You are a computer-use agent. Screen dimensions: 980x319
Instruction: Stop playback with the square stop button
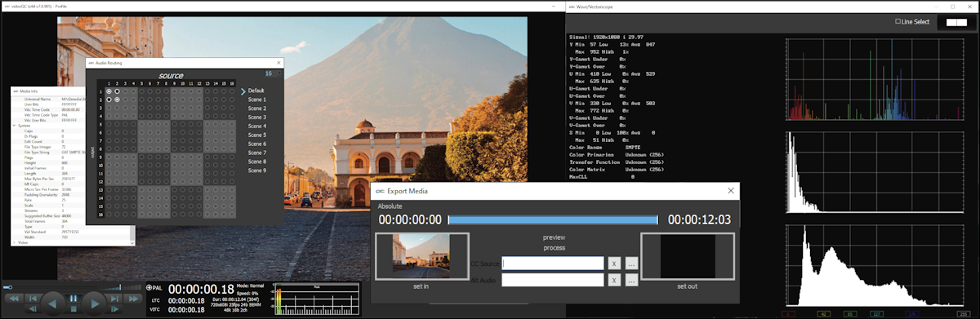click(73, 308)
